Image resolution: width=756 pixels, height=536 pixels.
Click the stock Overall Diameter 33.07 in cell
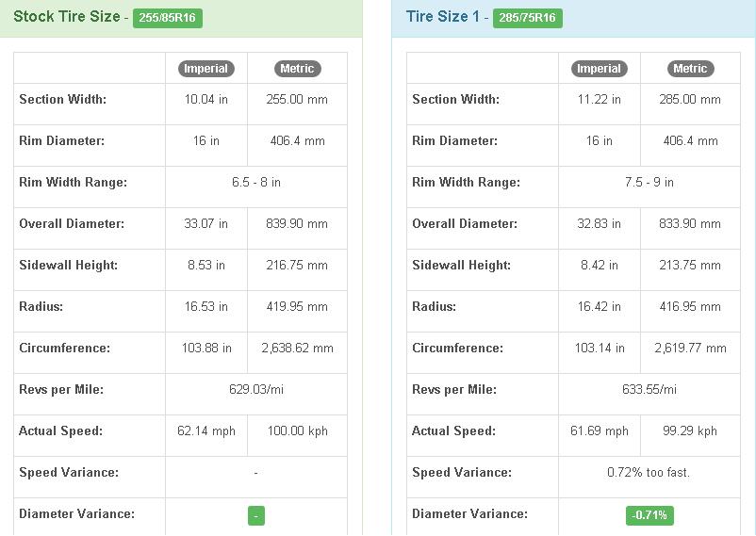[x=205, y=223]
